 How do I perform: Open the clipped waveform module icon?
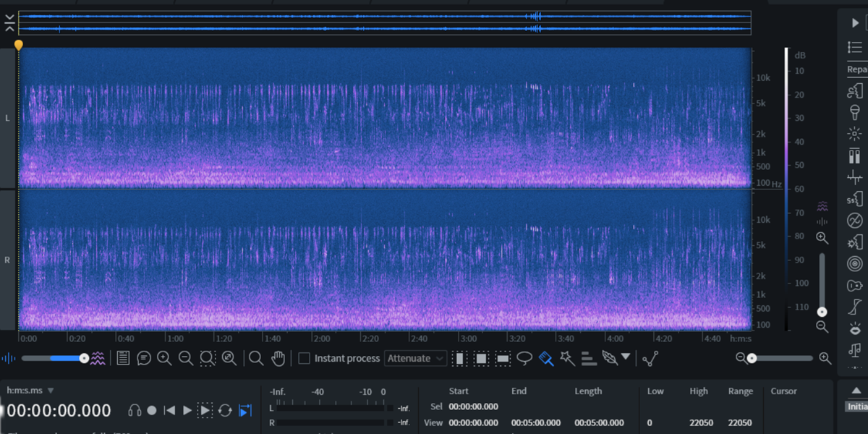[x=855, y=177]
